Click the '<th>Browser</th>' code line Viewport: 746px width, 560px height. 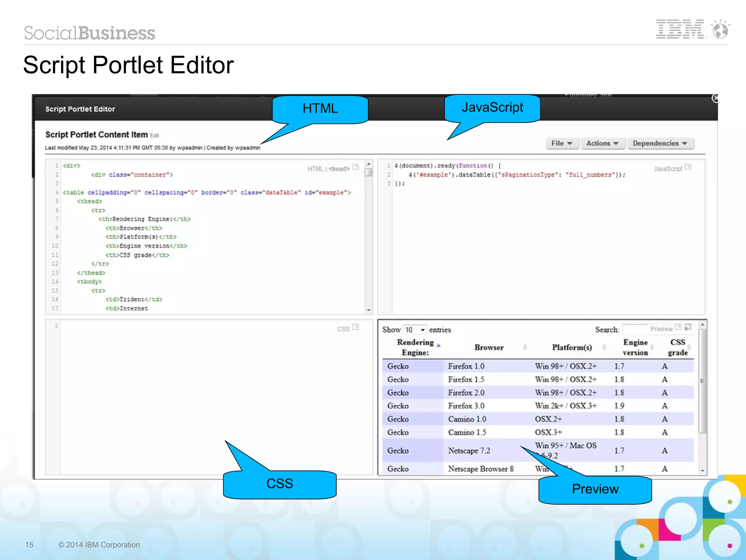(x=134, y=228)
